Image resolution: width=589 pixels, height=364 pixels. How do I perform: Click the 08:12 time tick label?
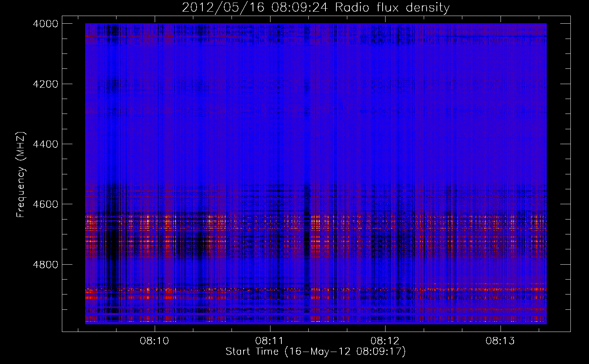(385, 341)
